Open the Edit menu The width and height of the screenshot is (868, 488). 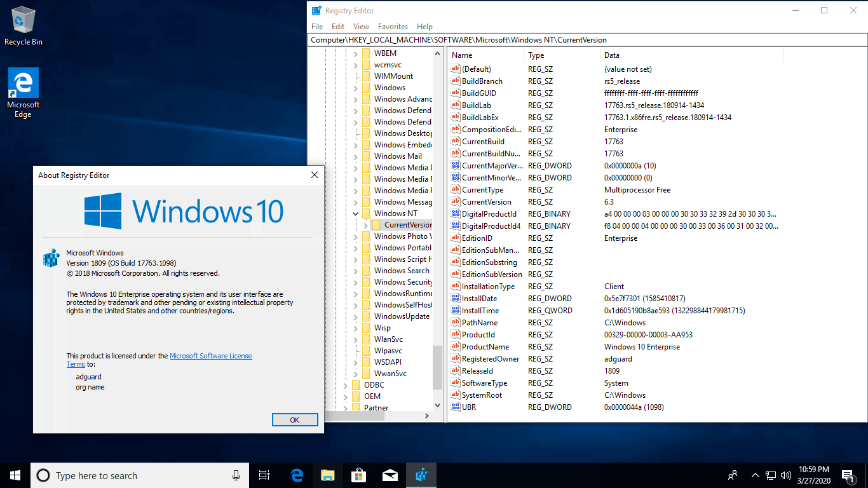point(338,27)
